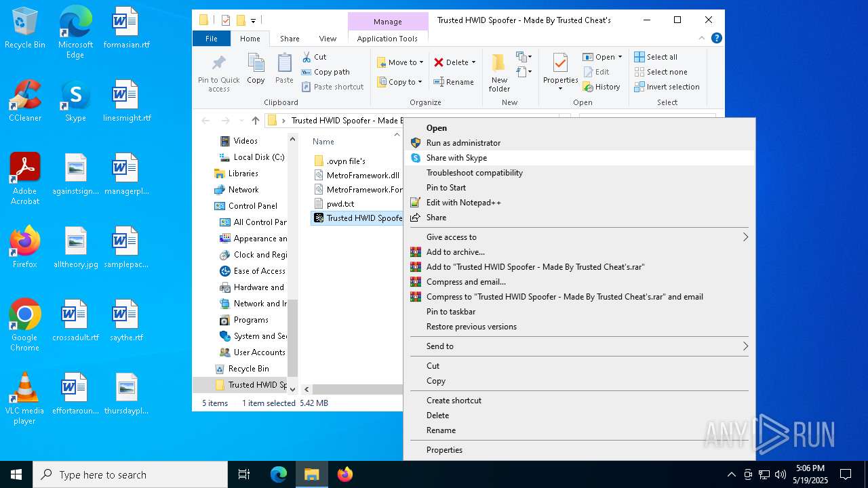868x488 pixels.
Task: Show hidden system tray icons
Action: tap(731, 474)
